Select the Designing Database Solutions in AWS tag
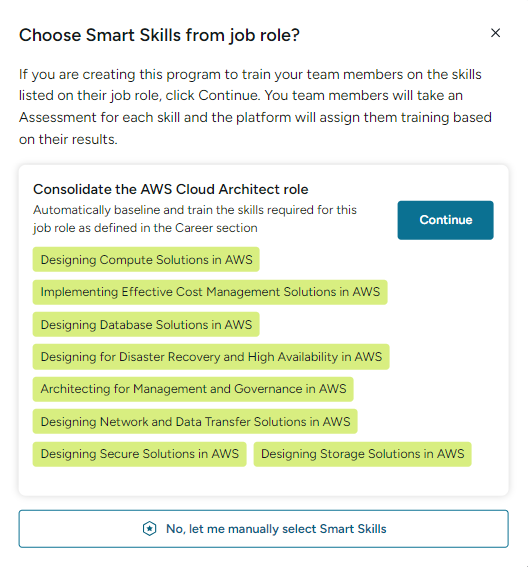528x567 pixels. pyautogui.click(x=146, y=324)
